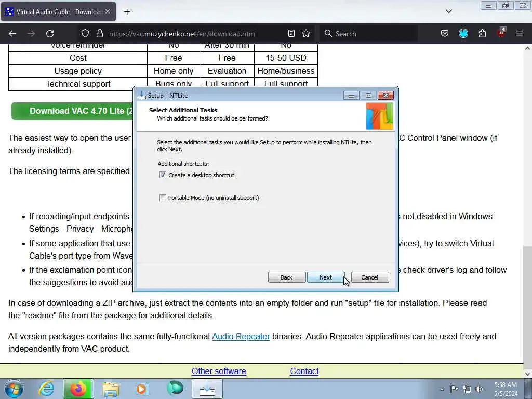This screenshot has height=399, width=532.
Task: Click the 'Home/business' table cell
Action: [286, 71]
